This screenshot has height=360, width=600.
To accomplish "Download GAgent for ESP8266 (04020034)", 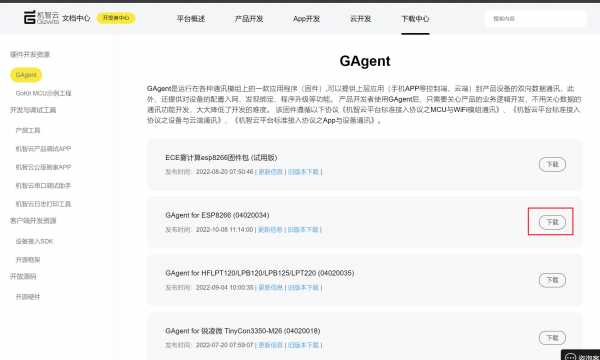I will pyautogui.click(x=552, y=222).
